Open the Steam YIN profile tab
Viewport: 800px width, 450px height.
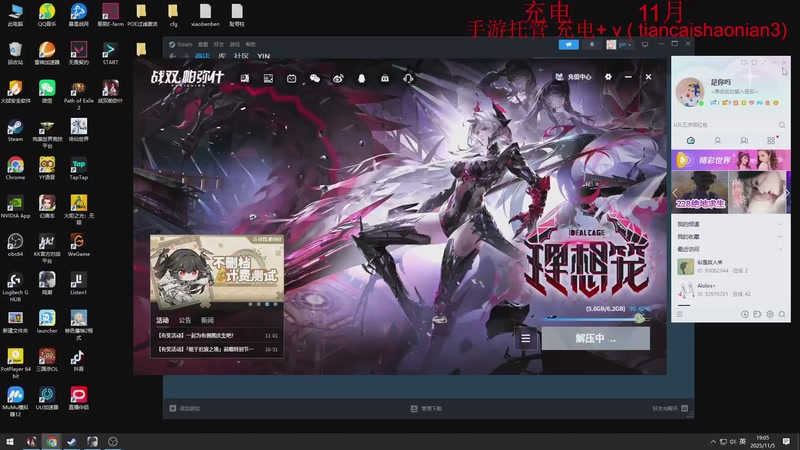coord(263,56)
